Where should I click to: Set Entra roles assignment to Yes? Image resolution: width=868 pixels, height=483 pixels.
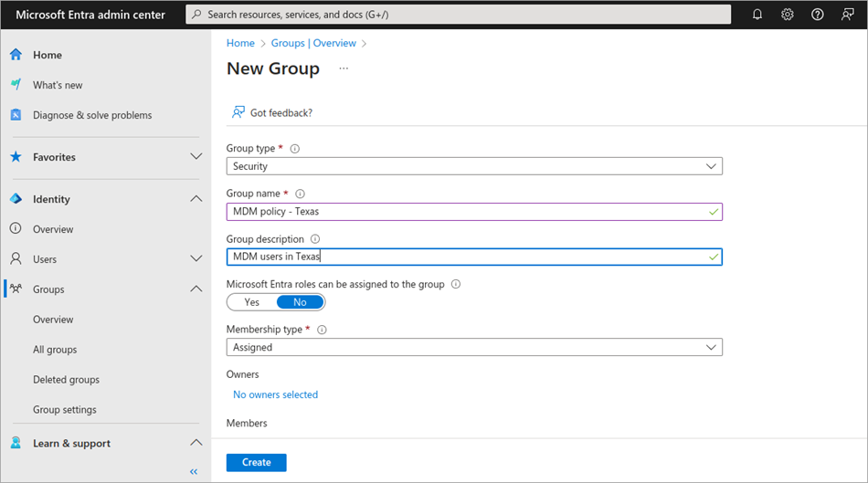pos(252,302)
